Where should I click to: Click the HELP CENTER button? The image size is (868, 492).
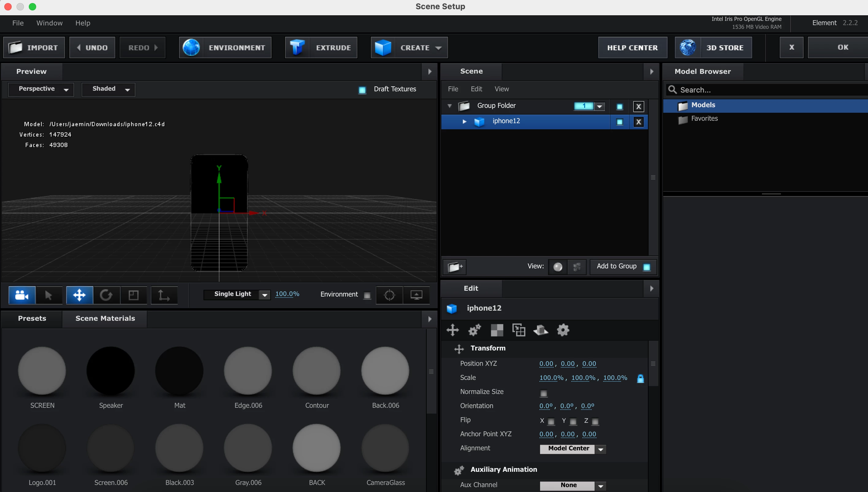pyautogui.click(x=632, y=48)
